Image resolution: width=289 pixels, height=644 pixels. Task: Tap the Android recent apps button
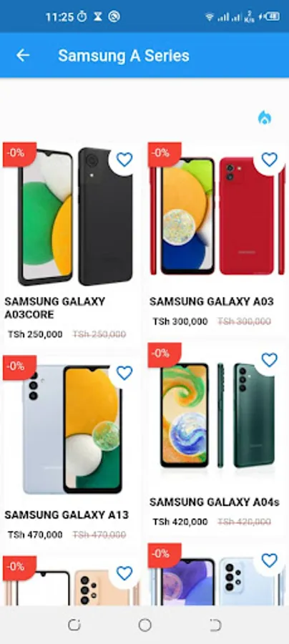coord(74,625)
